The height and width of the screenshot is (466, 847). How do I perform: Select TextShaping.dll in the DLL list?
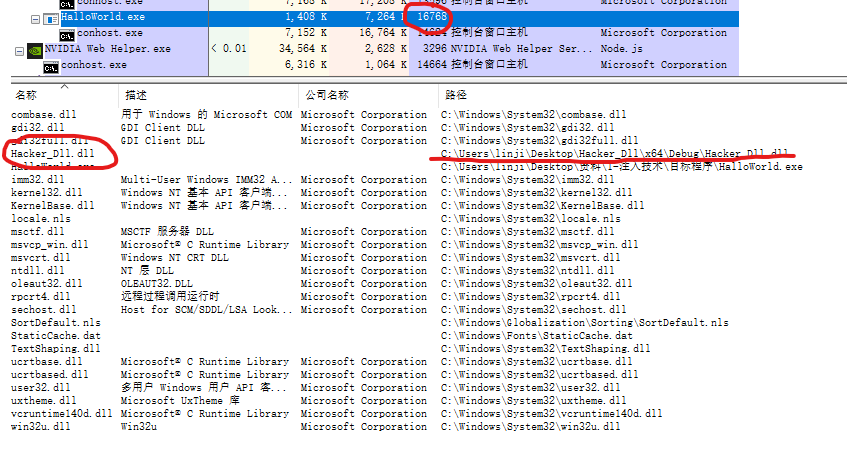click(56, 348)
